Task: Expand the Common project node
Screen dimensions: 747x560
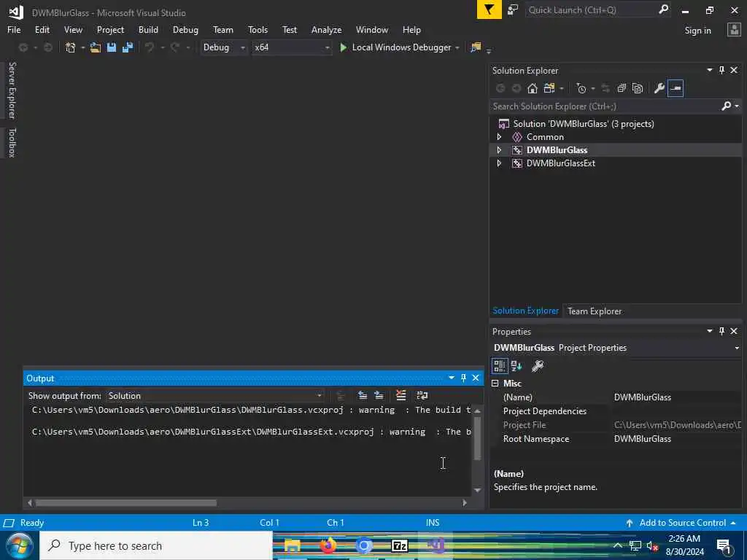Action: click(499, 136)
